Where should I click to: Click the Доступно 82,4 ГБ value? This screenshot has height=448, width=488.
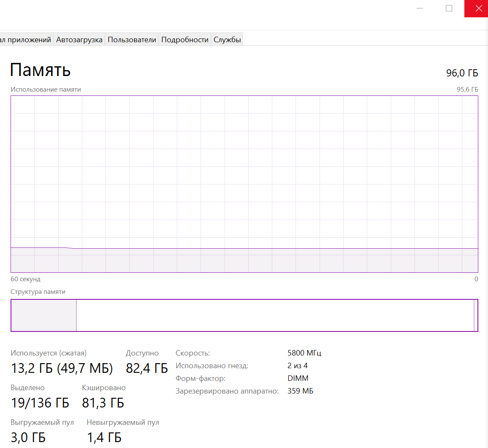146,368
